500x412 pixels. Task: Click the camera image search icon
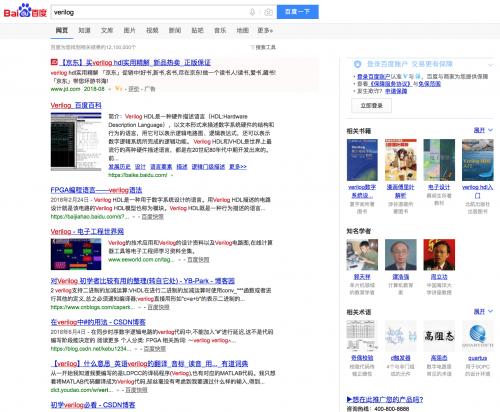[x=268, y=12]
